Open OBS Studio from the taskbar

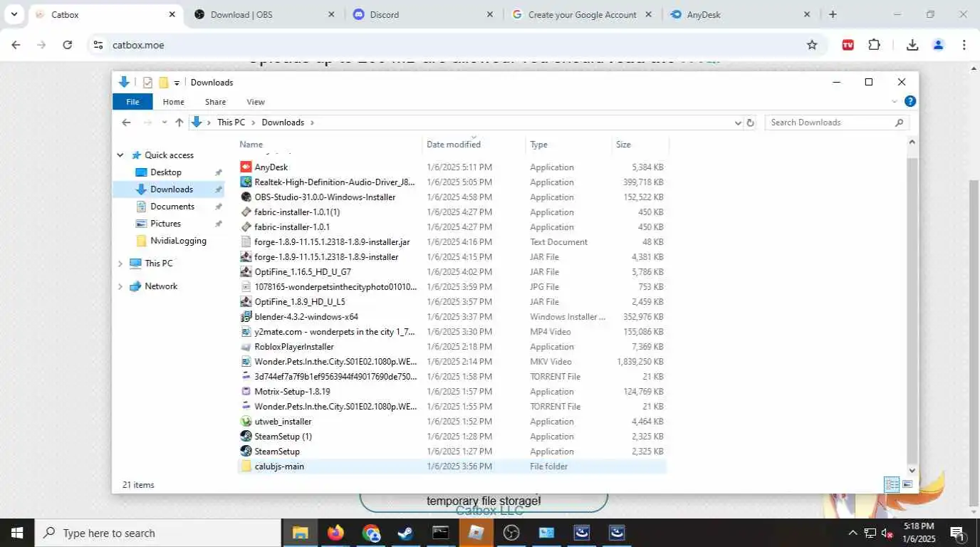click(x=511, y=533)
